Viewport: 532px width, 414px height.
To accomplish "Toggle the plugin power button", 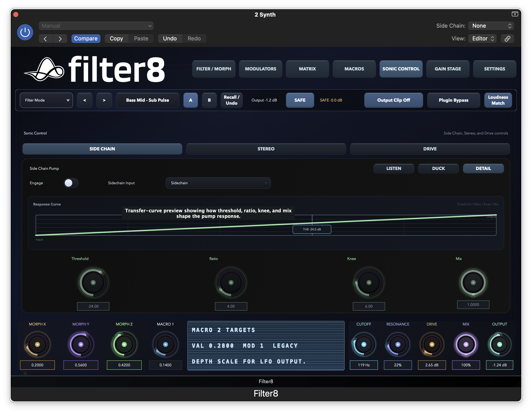I will [25, 32].
